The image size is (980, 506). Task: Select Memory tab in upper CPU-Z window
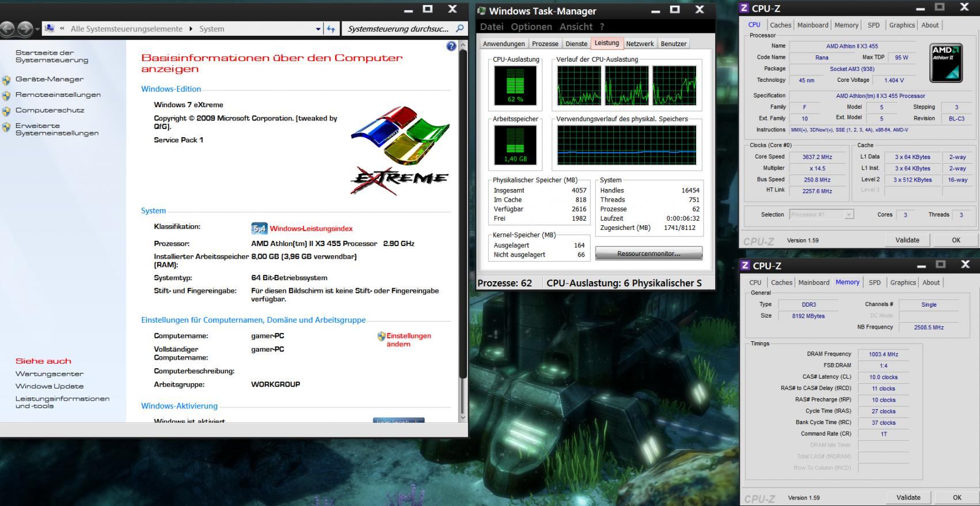click(x=846, y=25)
